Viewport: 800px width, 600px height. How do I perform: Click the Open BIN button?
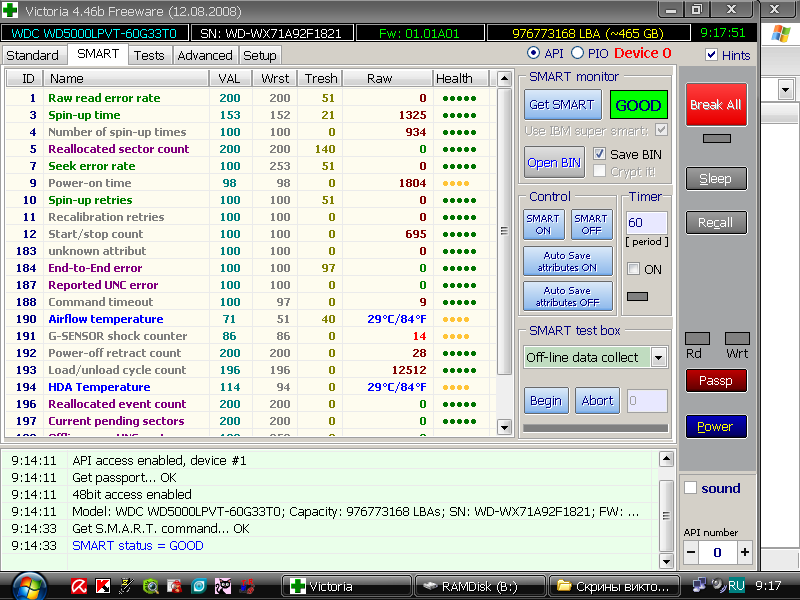[554, 163]
